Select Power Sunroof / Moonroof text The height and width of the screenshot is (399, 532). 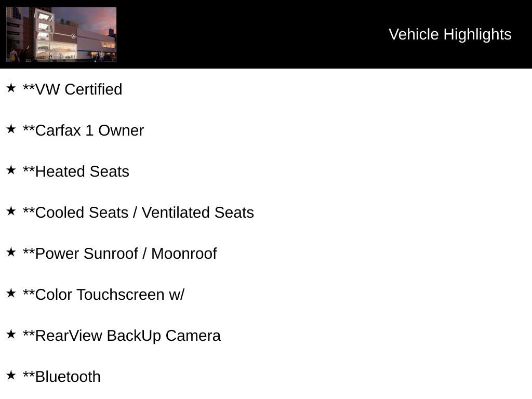tap(119, 254)
